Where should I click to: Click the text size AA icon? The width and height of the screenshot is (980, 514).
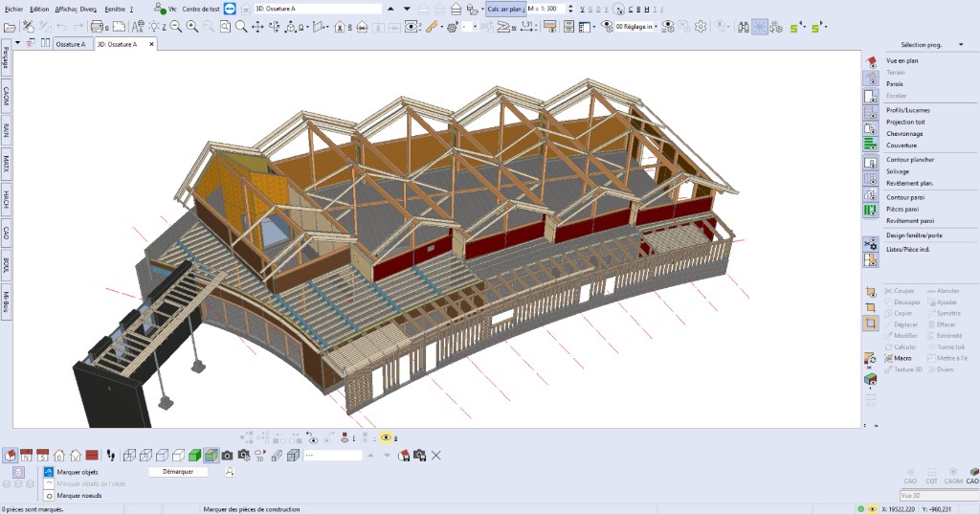point(138,27)
